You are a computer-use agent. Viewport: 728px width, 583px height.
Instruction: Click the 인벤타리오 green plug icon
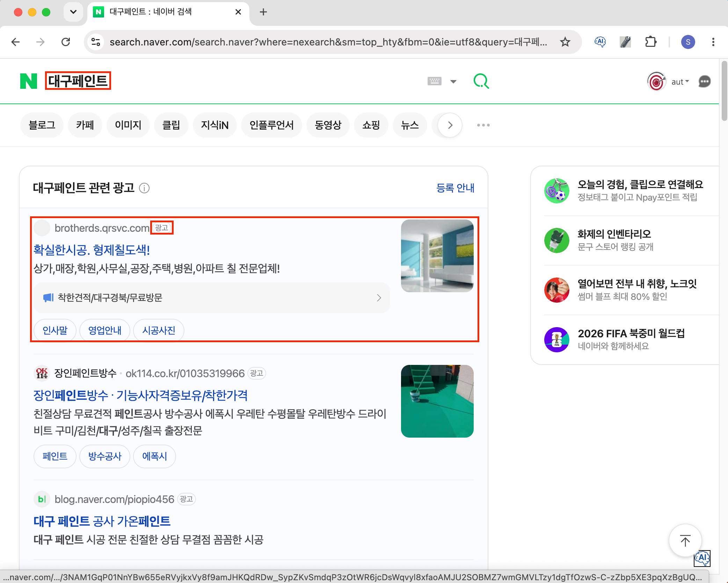click(557, 240)
